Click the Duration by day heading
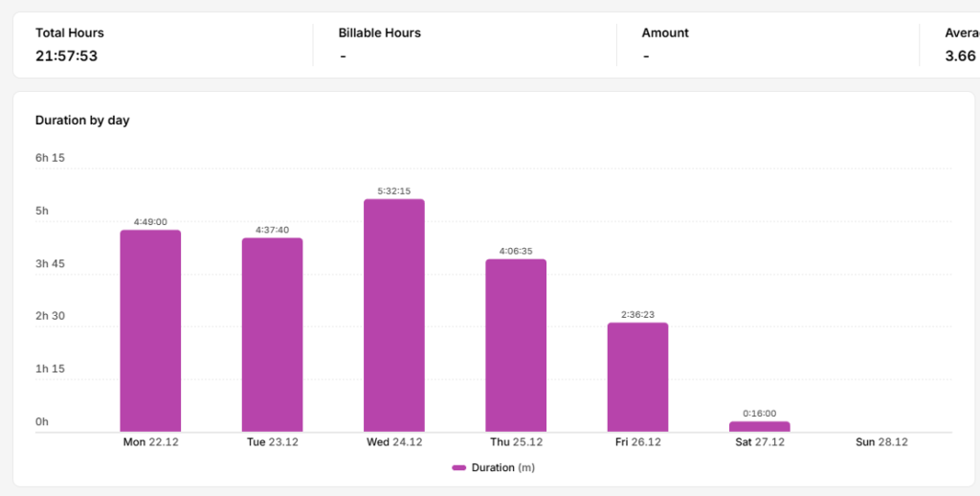Screen dimensions: 980x496 pyautogui.click(x=82, y=120)
